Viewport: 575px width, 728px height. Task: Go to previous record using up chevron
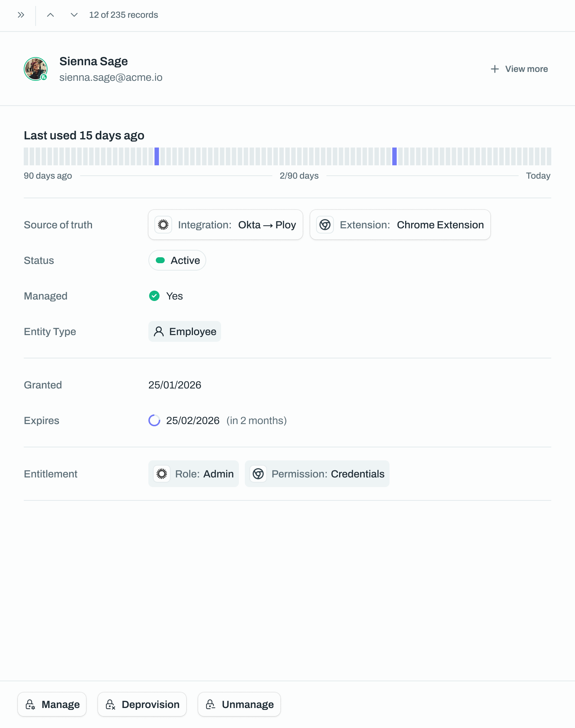click(50, 15)
